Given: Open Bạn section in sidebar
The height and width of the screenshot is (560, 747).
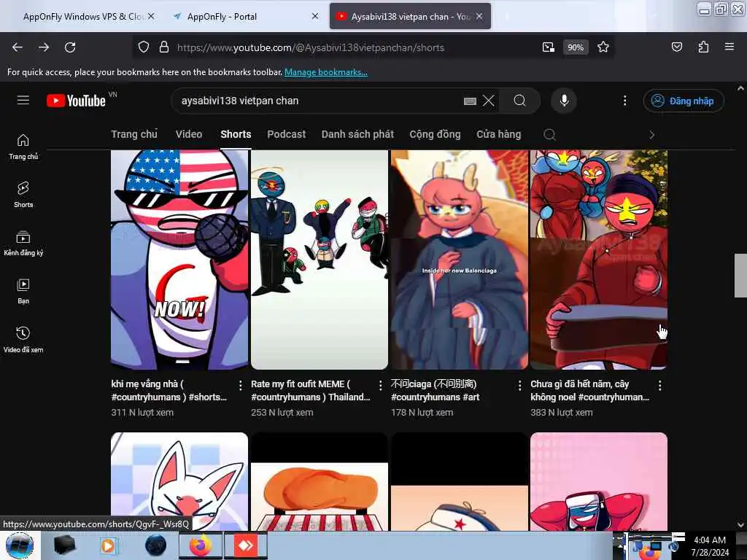Looking at the screenshot, I should pyautogui.click(x=23, y=292).
